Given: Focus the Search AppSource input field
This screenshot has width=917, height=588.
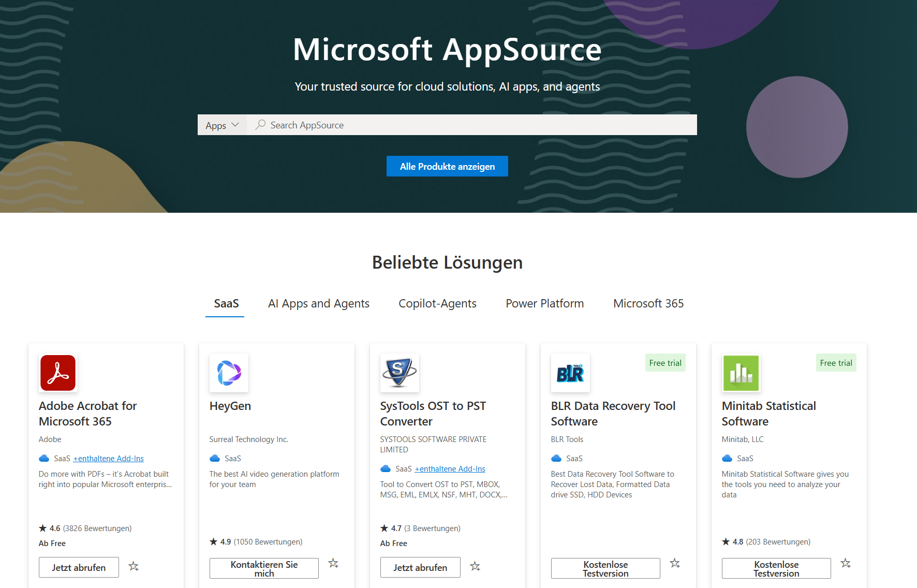Looking at the screenshot, I should (x=472, y=125).
